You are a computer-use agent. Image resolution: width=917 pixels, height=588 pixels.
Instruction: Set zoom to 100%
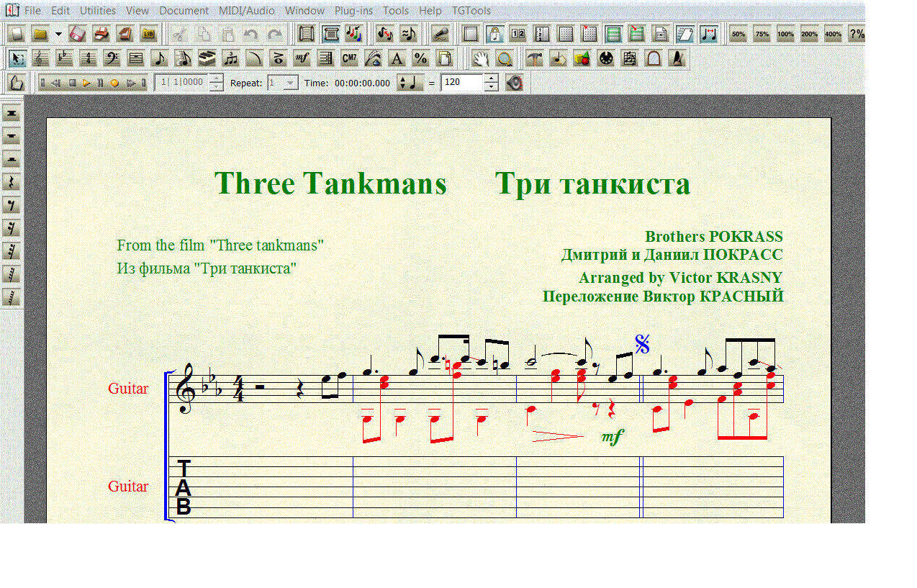[785, 33]
